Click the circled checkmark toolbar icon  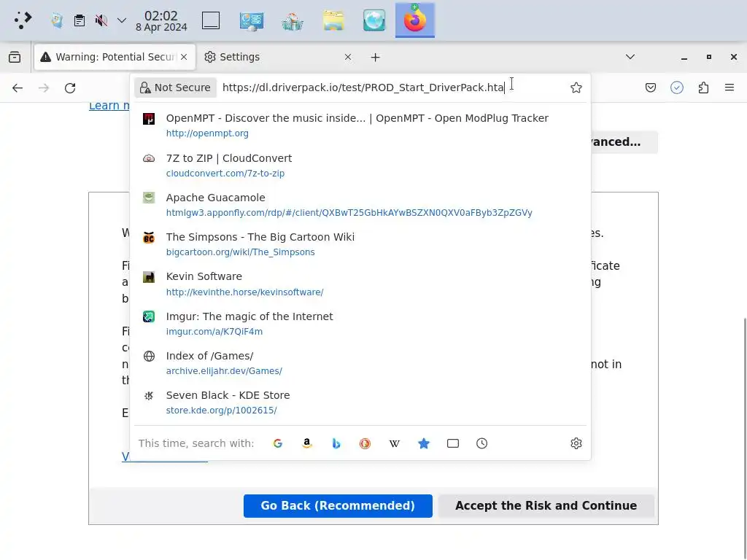pyautogui.click(x=676, y=87)
